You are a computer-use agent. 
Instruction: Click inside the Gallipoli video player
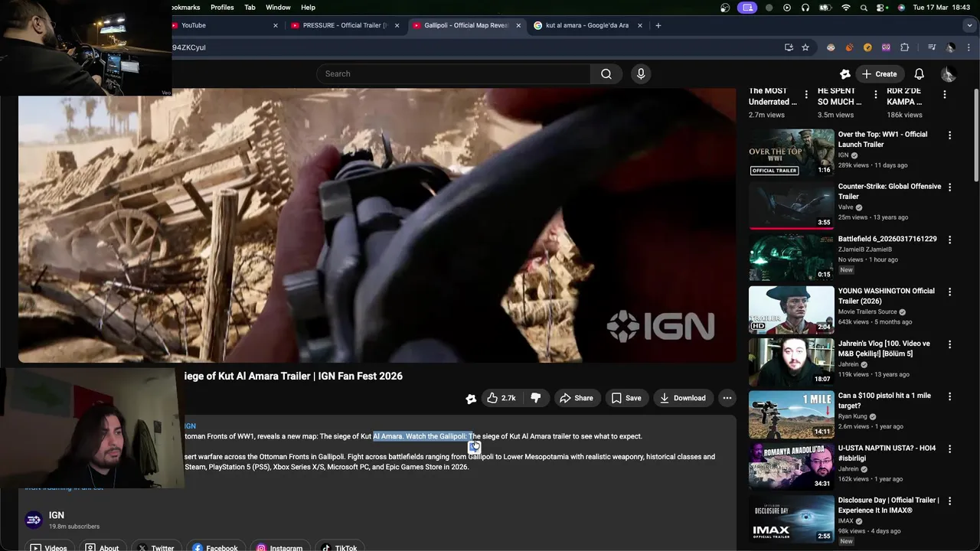coord(377,225)
